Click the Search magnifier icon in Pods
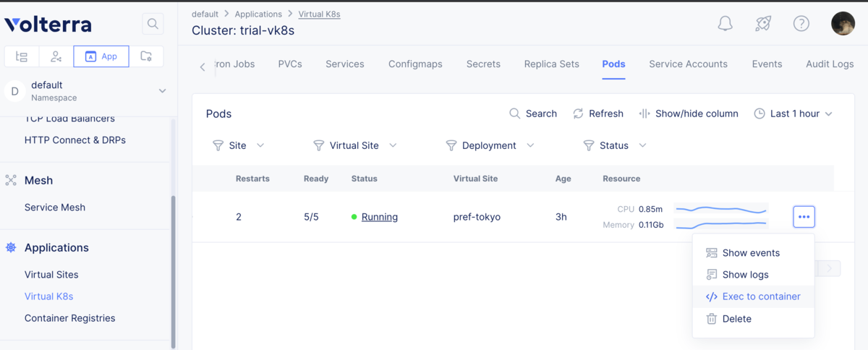 click(x=515, y=114)
